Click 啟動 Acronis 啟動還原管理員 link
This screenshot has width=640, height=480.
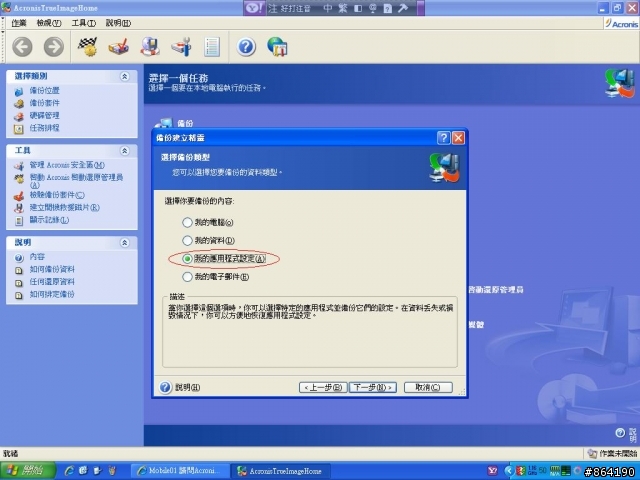(76, 180)
